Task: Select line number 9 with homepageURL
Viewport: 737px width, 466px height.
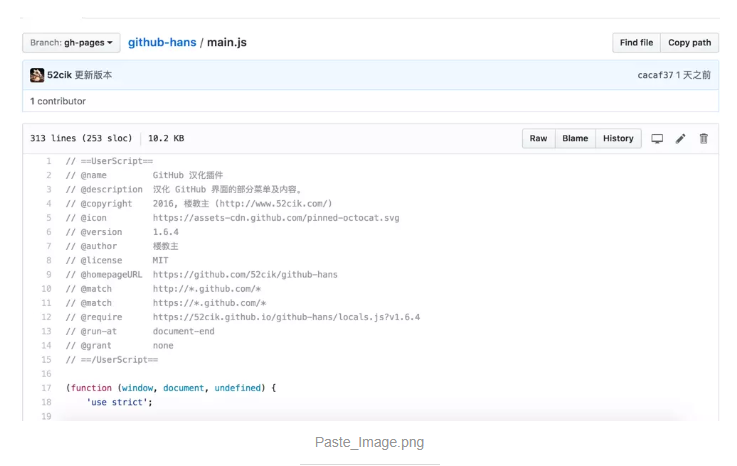Action: click(48, 275)
